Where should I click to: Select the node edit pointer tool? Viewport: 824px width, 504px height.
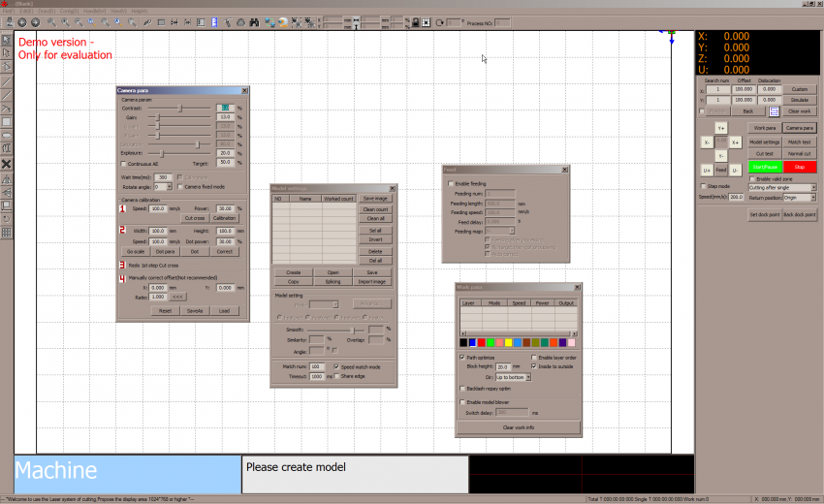(x=7, y=53)
